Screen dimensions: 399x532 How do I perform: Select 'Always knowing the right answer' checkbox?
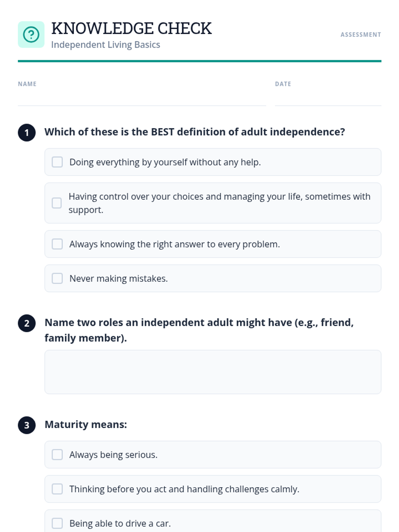click(57, 244)
